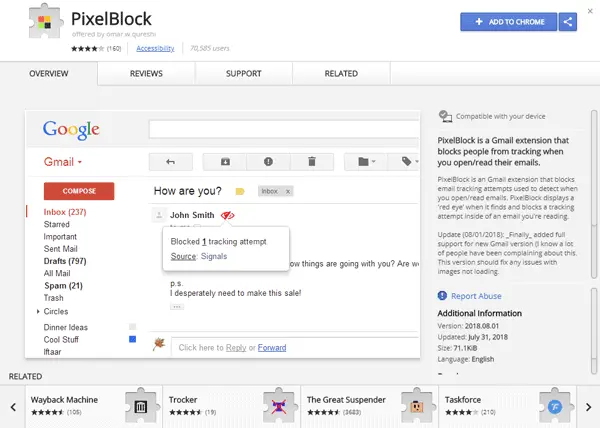Click the additional information scrollbar
600x428 pixels.
point(594,331)
